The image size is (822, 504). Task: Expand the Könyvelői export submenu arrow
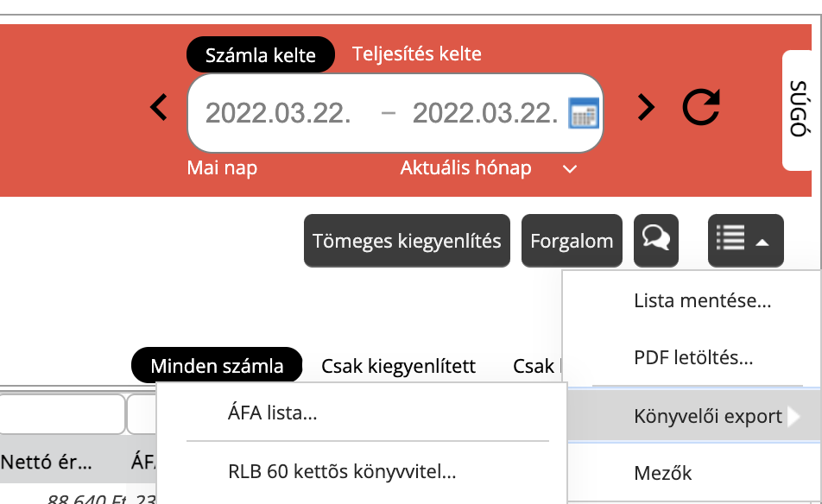point(793,417)
